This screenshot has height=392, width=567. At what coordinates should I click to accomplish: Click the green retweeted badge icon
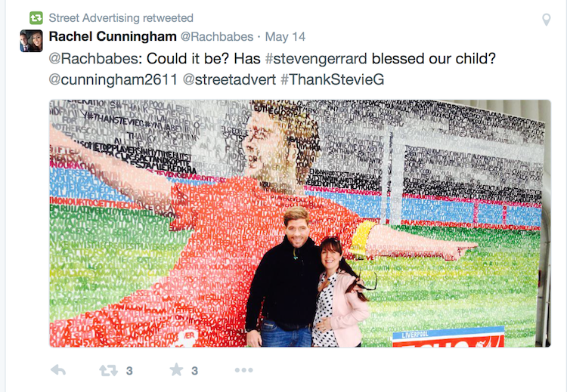click(36, 17)
